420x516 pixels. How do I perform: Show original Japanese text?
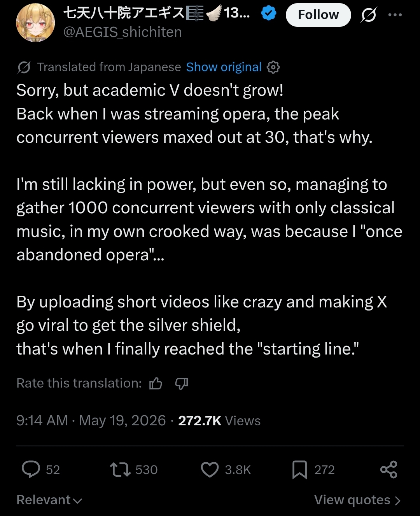[224, 67]
